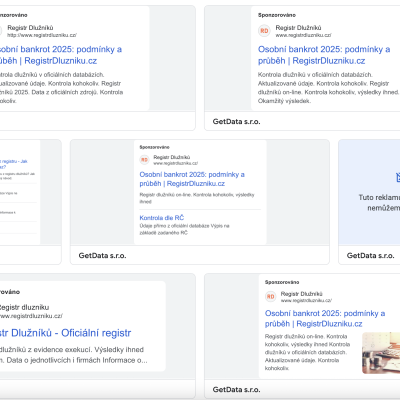This screenshot has width=400, height=400.
Task: Click 'Registr dluzniku' name above the Oficiální registr headline
Action: coord(24,307)
